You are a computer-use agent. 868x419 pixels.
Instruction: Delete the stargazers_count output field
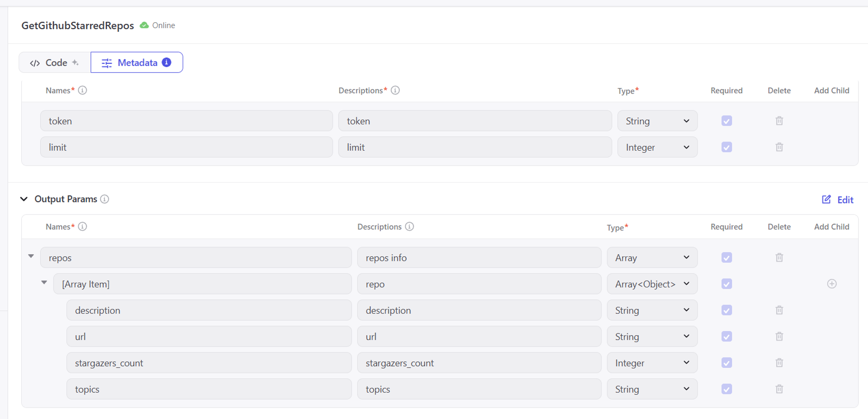point(779,363)
